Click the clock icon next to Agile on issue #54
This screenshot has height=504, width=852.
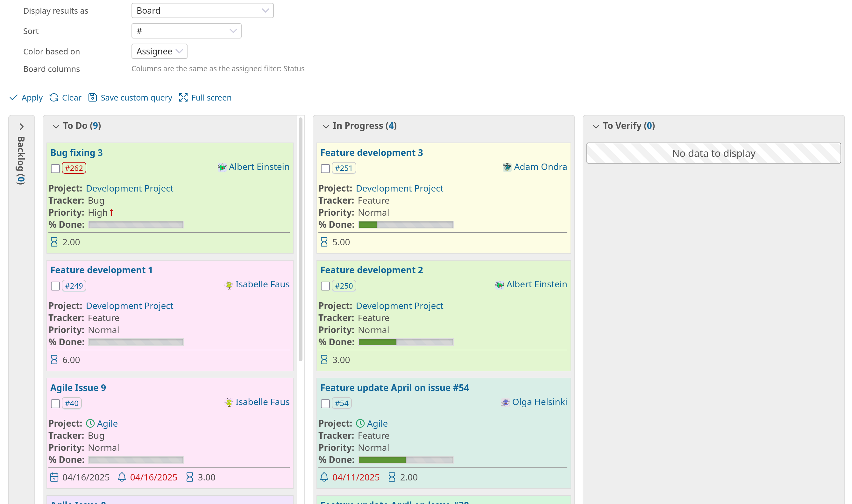point(360,423)
